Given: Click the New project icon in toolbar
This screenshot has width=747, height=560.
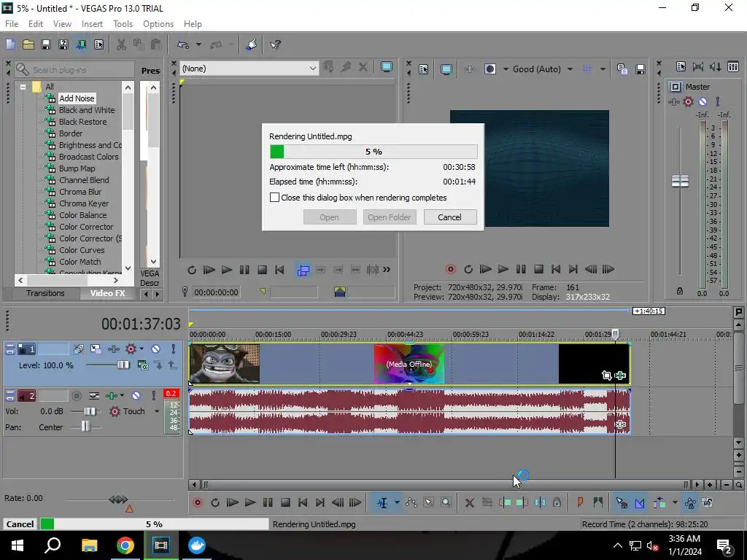Looking at the screenshot, I should pos(10,44).
